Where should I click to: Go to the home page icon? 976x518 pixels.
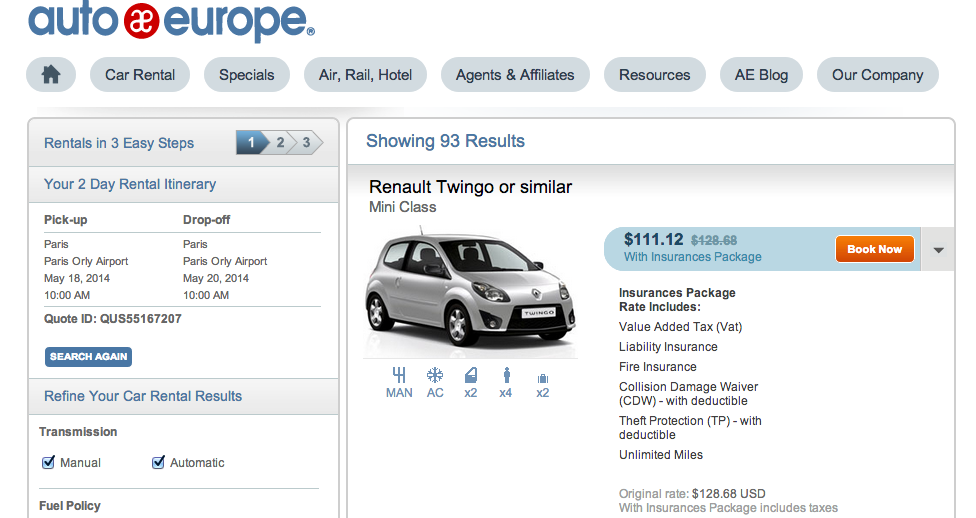(x=51, y=75)
